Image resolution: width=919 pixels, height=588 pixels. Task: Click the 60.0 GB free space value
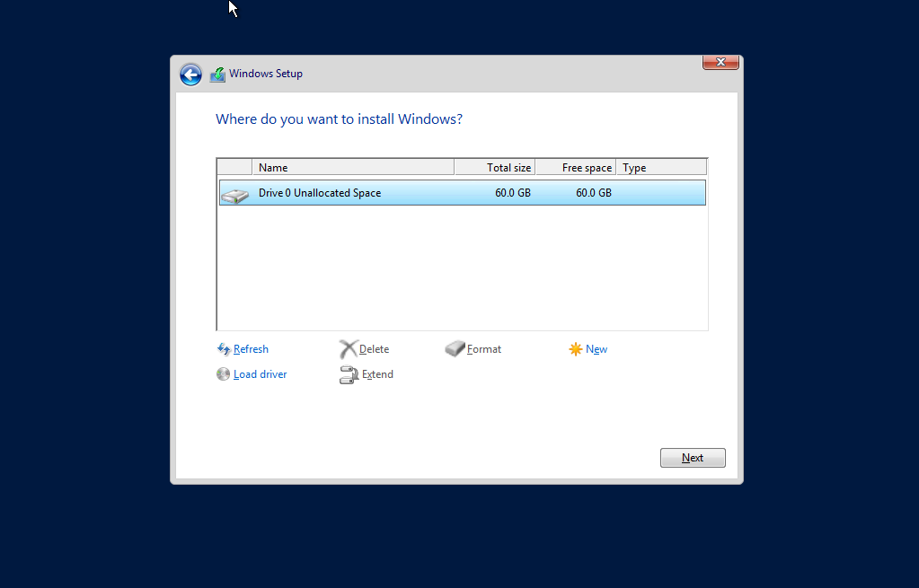pos(594,193)
